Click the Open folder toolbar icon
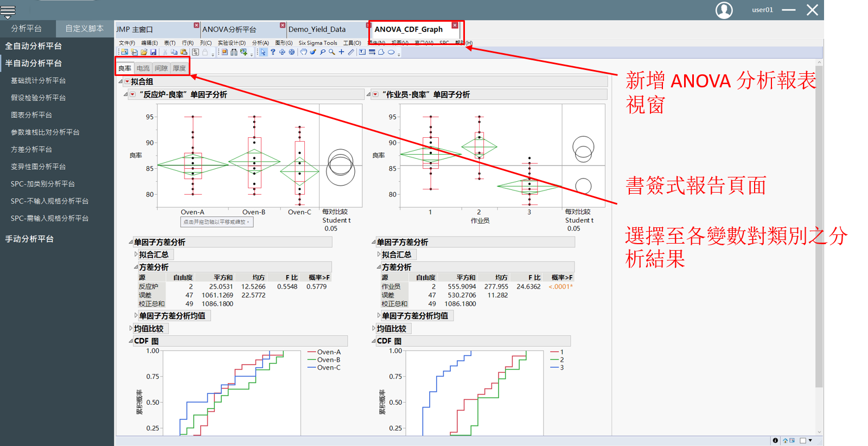 point(144,52)
